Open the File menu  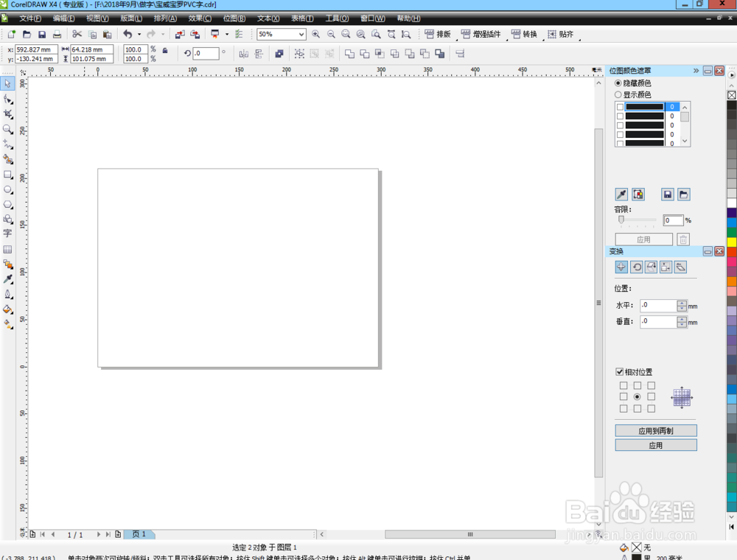coord(30,18)
